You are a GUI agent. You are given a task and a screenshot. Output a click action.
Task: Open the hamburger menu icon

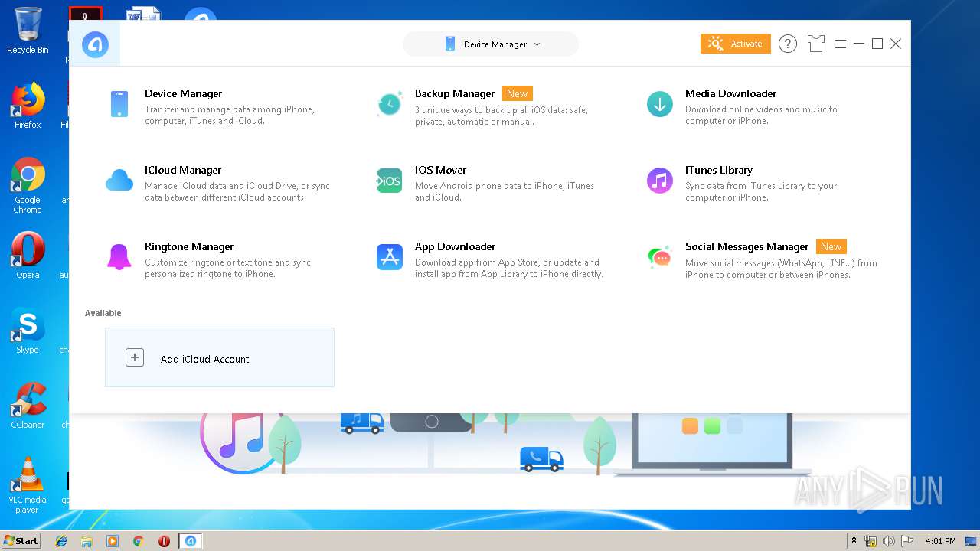(840, 44)
